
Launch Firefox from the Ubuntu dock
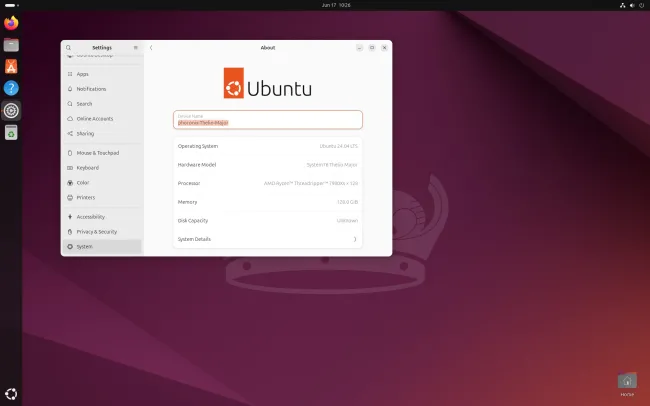click(x=11, y=23)
